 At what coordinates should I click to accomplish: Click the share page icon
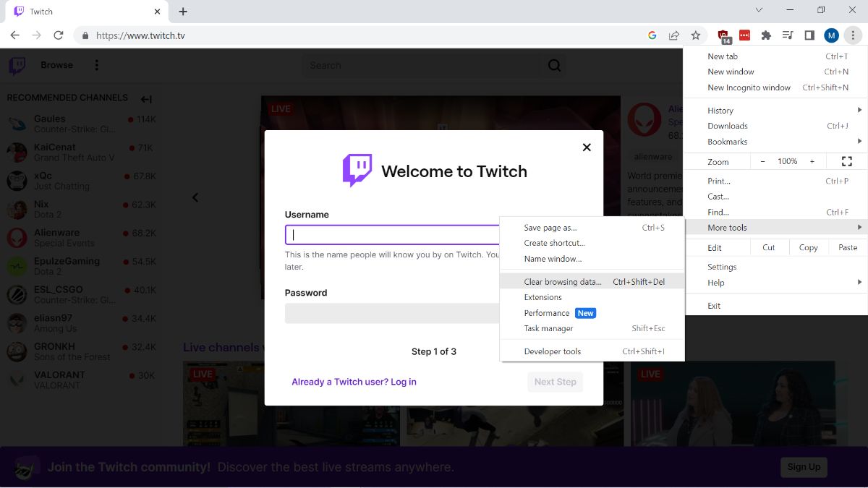673,35
